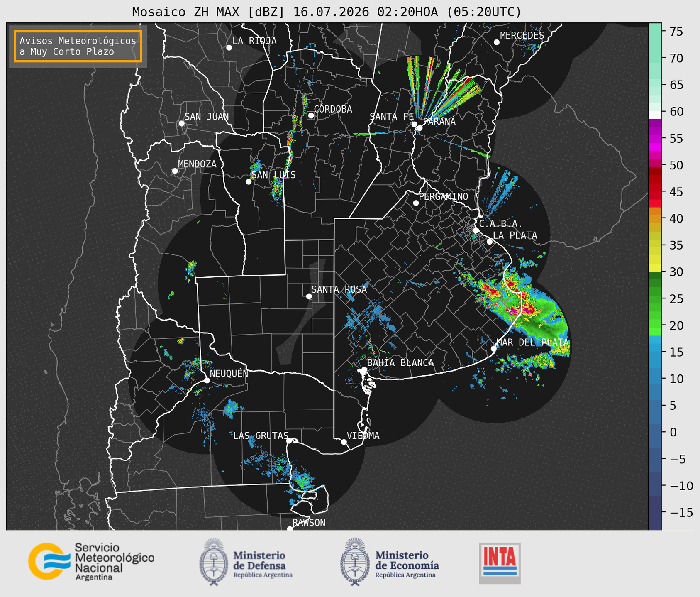Click the Avisos Meteorológicos a Muy Corto Plazo box
The width and height of the screenshot is (700, 597).
pos(78,46)
